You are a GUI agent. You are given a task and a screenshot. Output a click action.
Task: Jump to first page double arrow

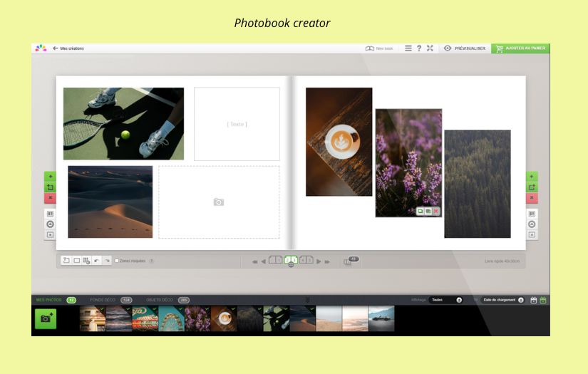[254, 261]
